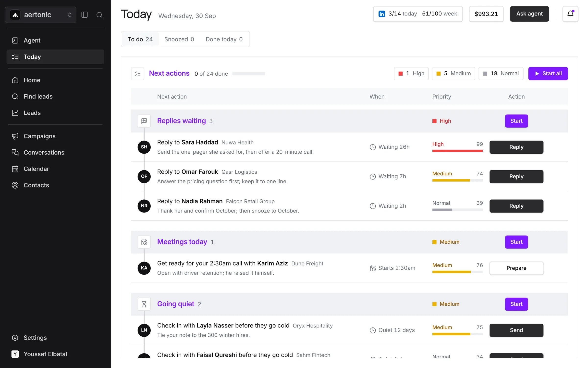
Task: Open Nadia Rahman's NR avatar
Action: pos(144,206)
